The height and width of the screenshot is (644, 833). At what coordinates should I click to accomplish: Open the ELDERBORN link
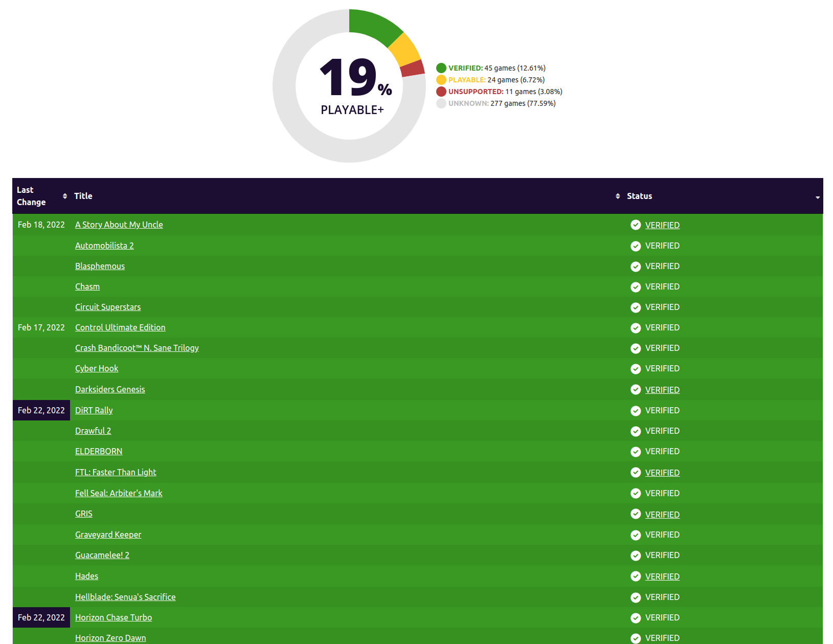[99, 451]
